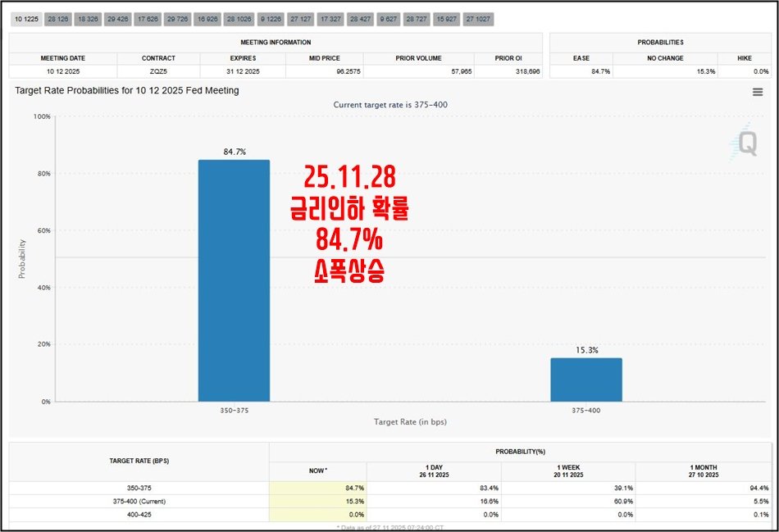
Task: Click the 84.7% bar for 350-375
Action: point(234,280)
